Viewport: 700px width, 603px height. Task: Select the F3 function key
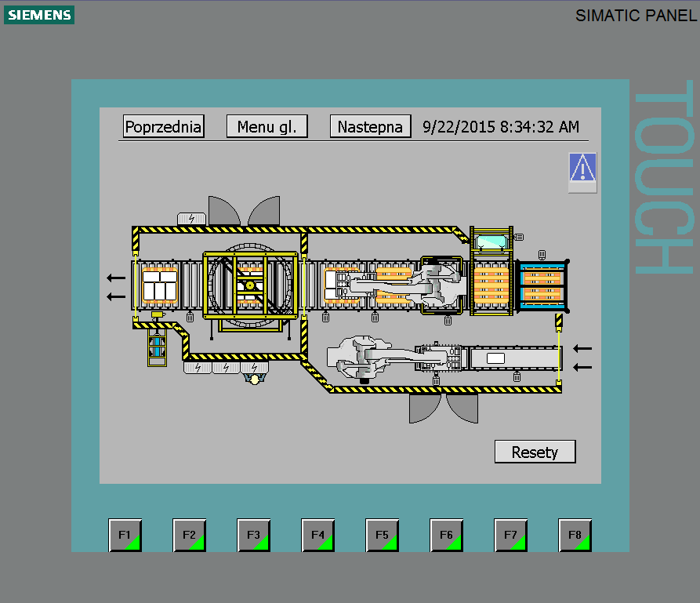pyautogui.click(x=253, y=535)
